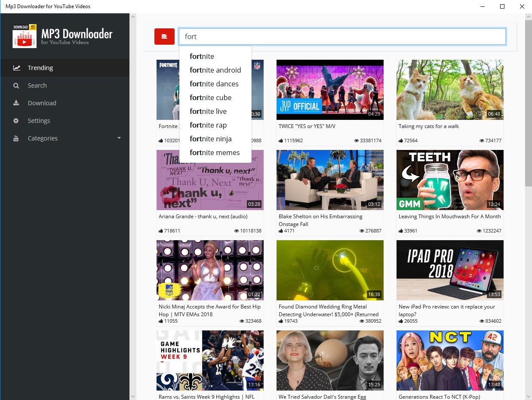
Task: Open the underwater diamond ring thumbnail
Action: pyautogui.click(x=330, y=270)
